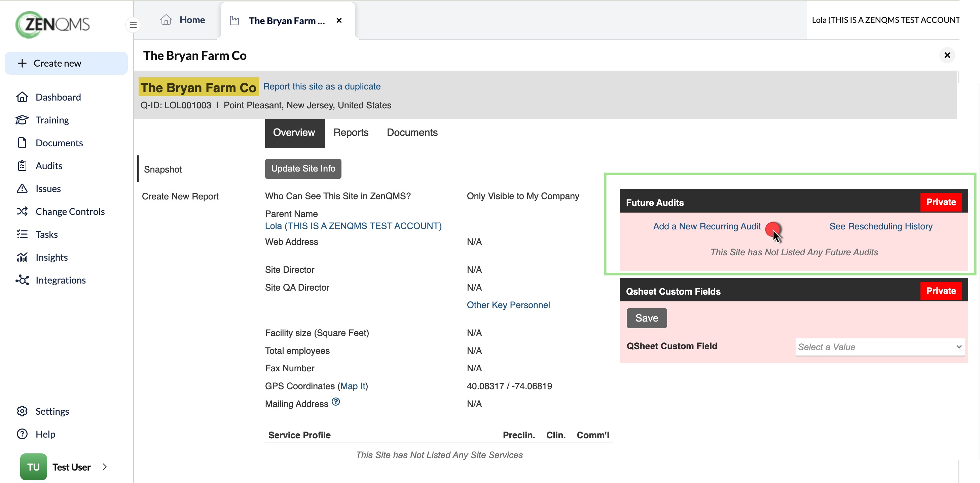Viewport: 980px width, 483px height.
Task: Click the Integrations nodes icon
Action: (22, 280)
